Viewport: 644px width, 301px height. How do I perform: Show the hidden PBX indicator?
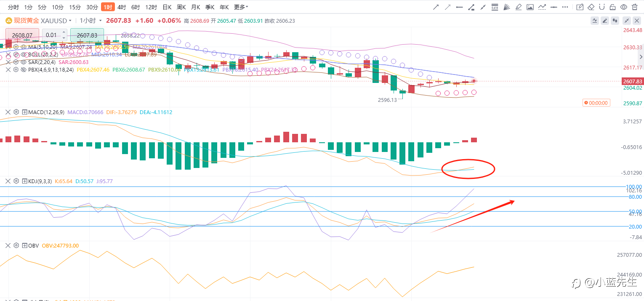pyautogui.click(x=24, y=69)
